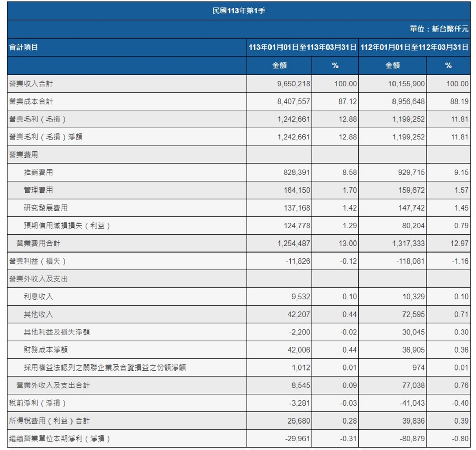Select the 營業費用合計 row label
The height and width of the screenshot is (450, 476).
(x=38, y=243)
